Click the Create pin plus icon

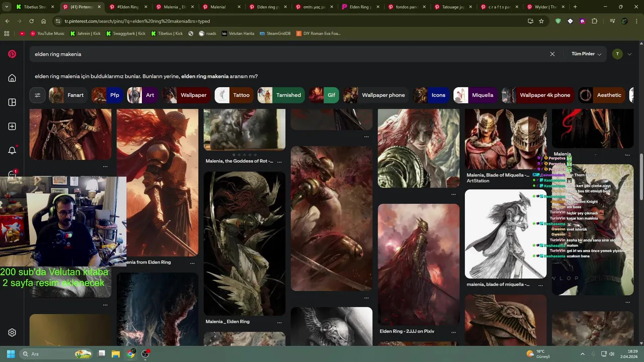(x=12, y=126)
